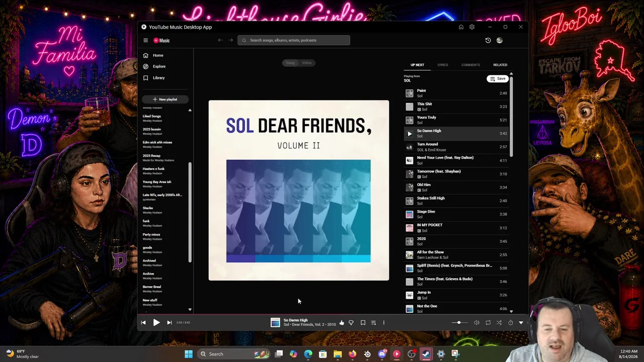
Task: Open the account avatar menu
Action: click(x=500, y=40)
